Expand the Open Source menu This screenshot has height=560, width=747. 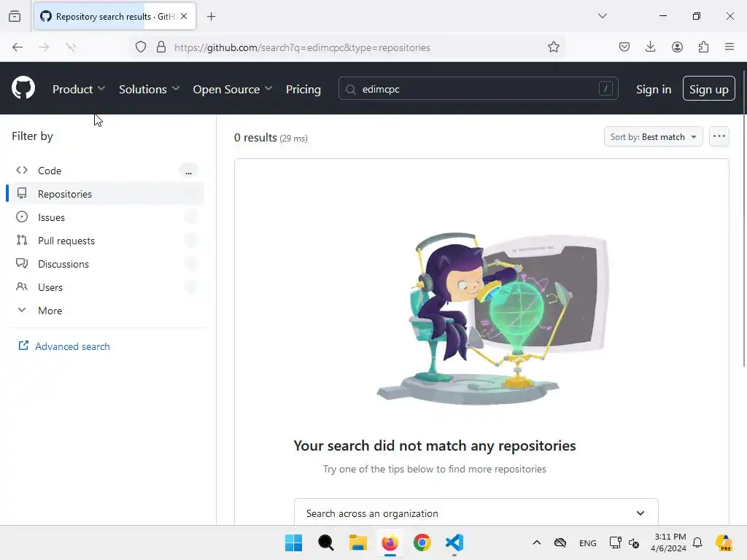[x=233, y=89]
